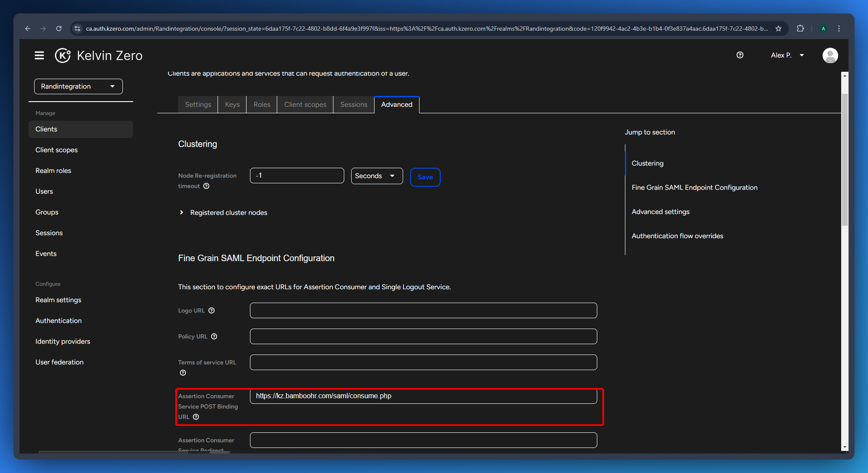Image resolution: width=868 pixels, height=473 pixels.
Task: Bookmark this page with the star icon
Action: coord(778,29)
